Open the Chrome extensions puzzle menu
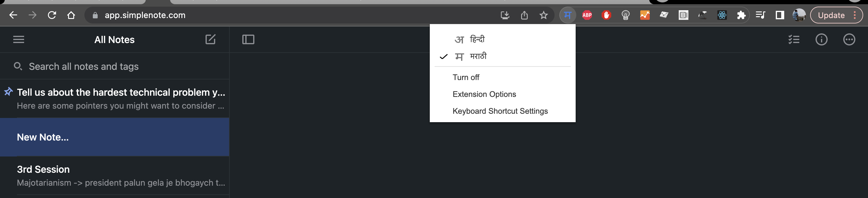 (x=741, y=15)
